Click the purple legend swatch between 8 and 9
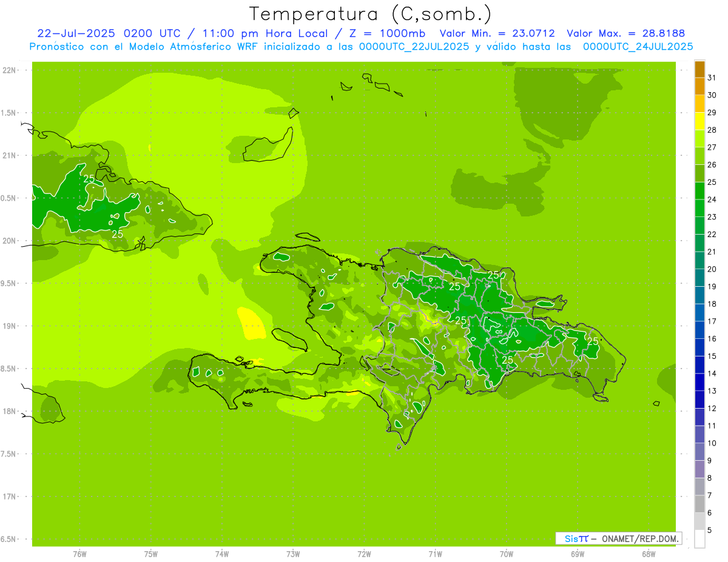 (699, 469)
